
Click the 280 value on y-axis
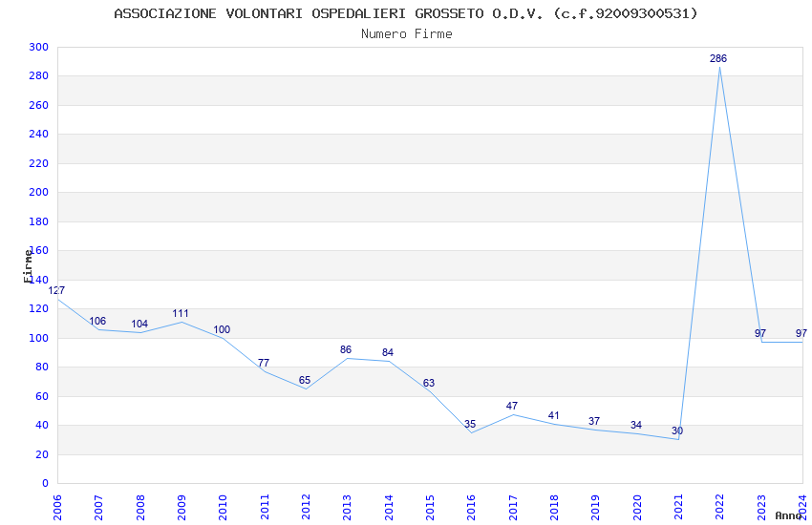[x=39, y=76]
